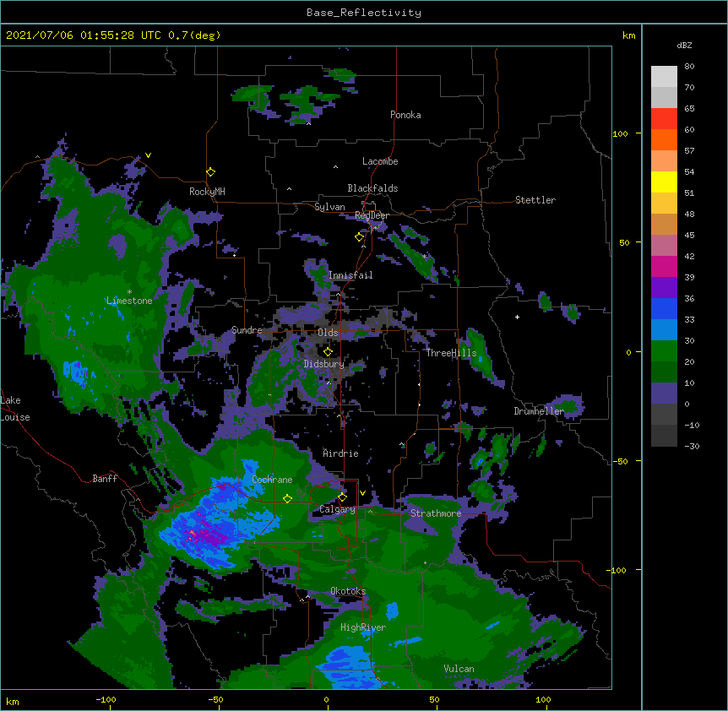Click the Innisfail city label
Screen dimensions: 728x711
coord(350,275)
